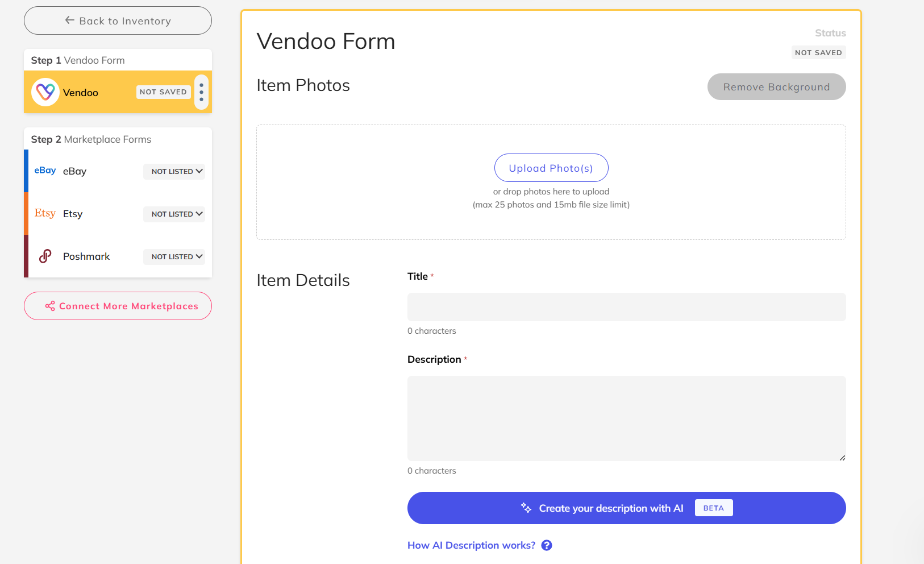Expand the Poshmark NOT LISTED dropdown
Image resolution: width=924 pixels, height=564 pixels.
click(174, 256)
